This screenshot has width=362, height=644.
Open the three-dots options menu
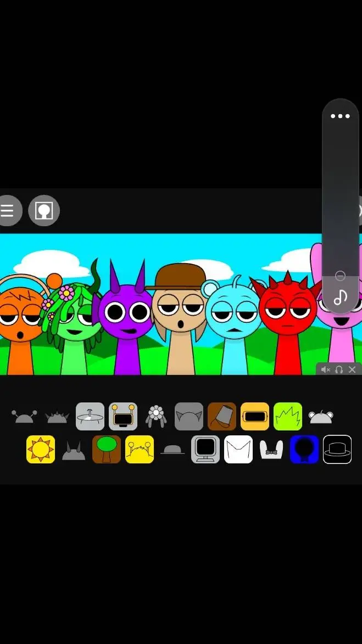point(340,116)
